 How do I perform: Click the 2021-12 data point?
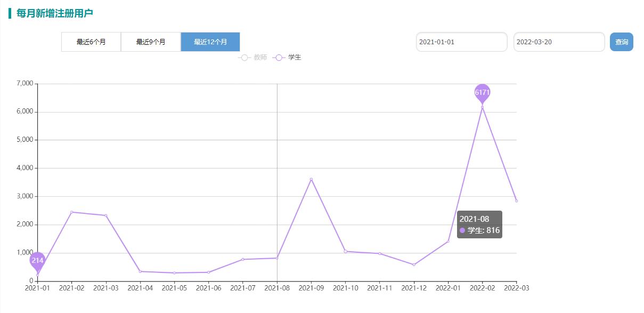(x=414, y=264)
